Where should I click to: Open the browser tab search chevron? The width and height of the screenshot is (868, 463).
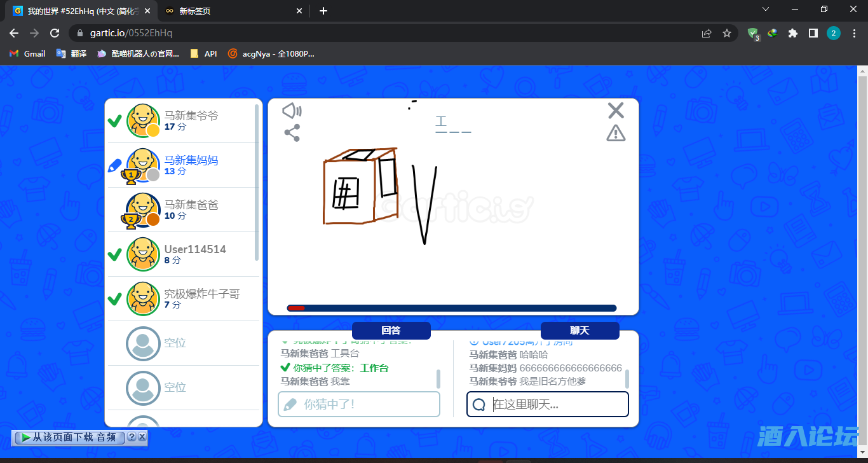pyautogui.click(x=765, y=10)
